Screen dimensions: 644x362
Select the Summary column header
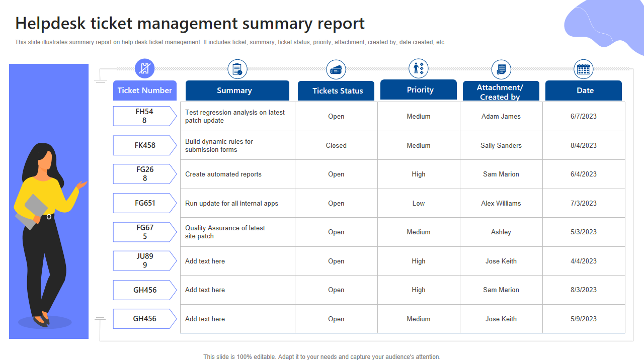(237, 90)
